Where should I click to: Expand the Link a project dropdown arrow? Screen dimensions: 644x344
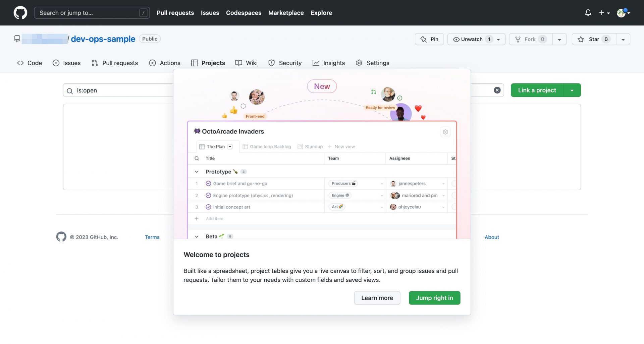point(572,90)
